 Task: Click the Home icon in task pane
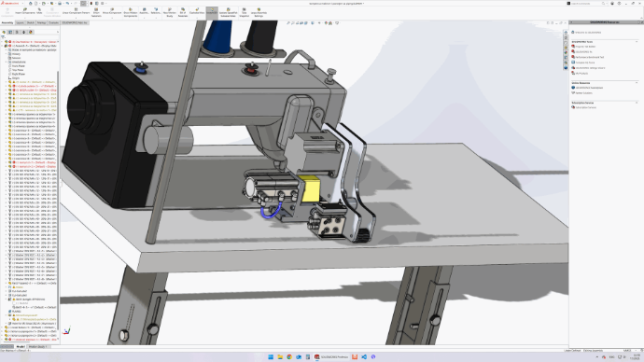566,33
